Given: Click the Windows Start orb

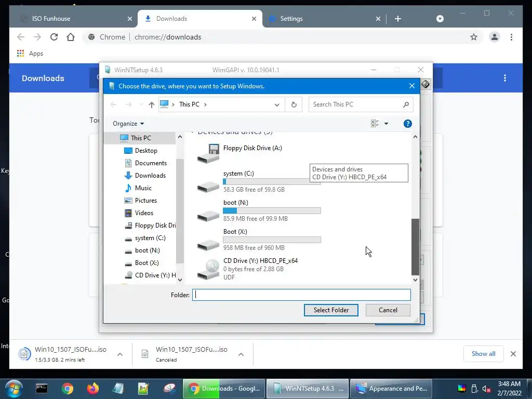Looking at the screenshot, I should 14,389.
